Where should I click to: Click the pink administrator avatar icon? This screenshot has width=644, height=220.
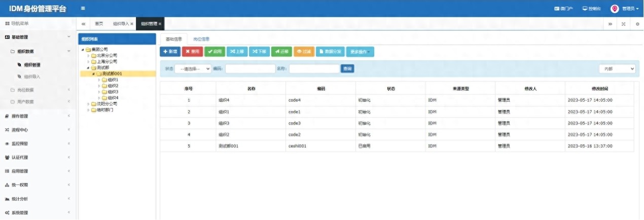pyautogui.click(x=615, y=9)
